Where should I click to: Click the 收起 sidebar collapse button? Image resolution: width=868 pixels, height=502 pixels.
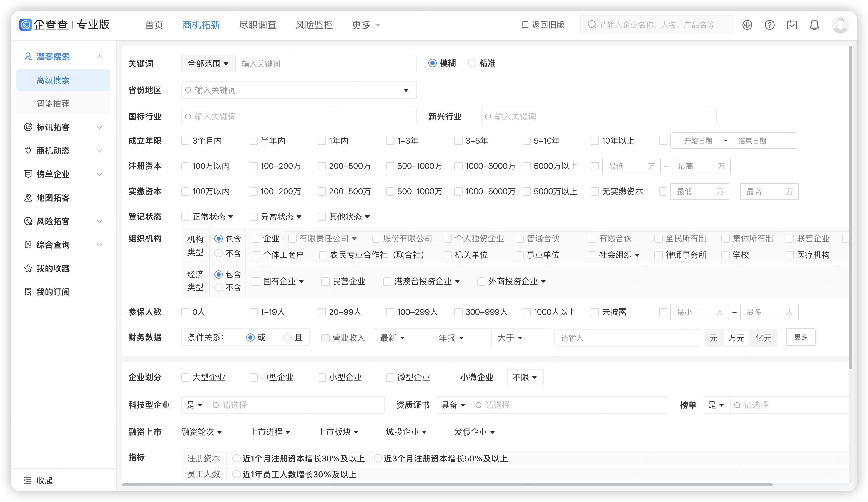tap(38, 480)
